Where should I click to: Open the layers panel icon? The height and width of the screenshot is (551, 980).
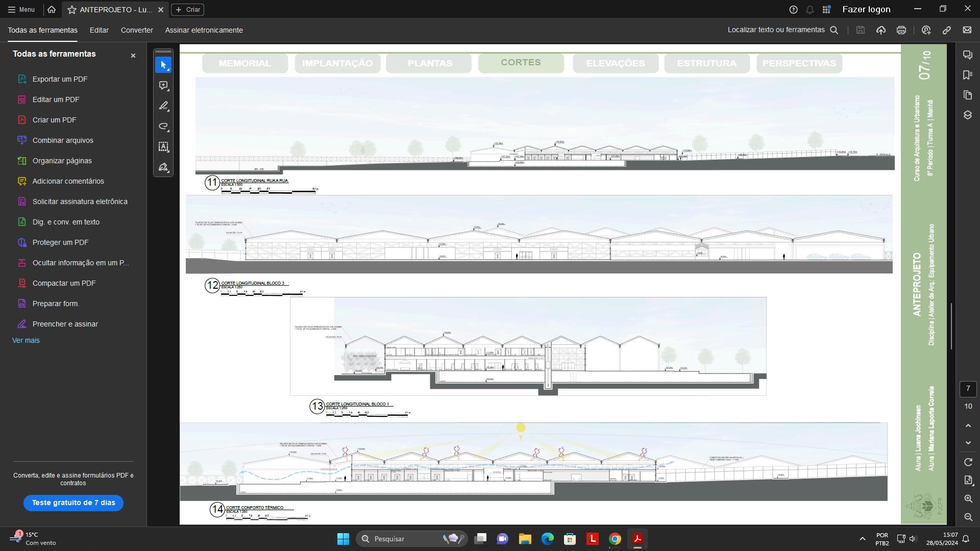(968, 115)
